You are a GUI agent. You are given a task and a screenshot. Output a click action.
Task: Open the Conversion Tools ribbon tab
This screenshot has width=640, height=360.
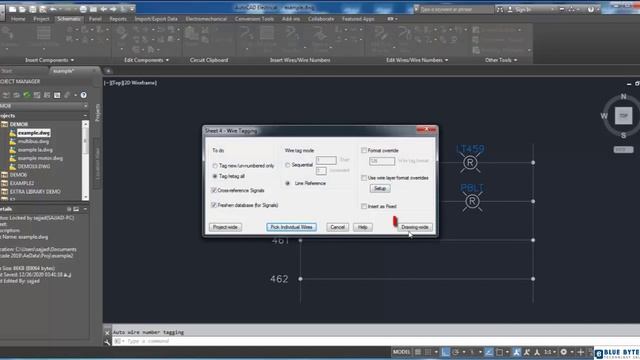pos(254,19)
